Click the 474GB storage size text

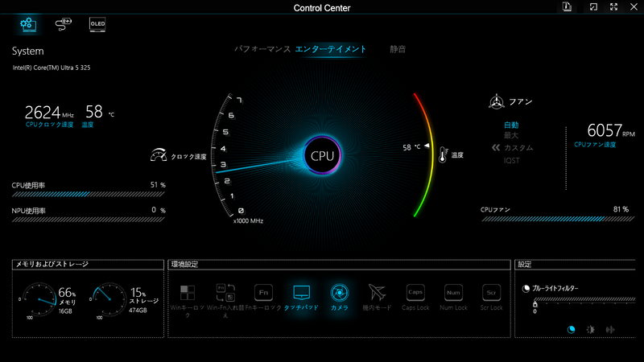point(138,311)
